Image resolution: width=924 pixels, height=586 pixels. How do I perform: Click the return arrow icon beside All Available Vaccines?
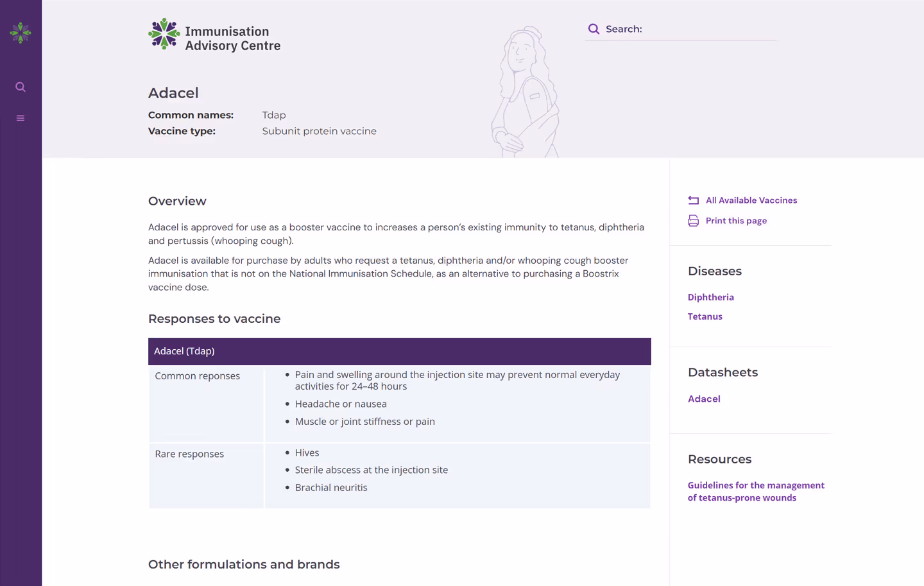pos(693,200)
